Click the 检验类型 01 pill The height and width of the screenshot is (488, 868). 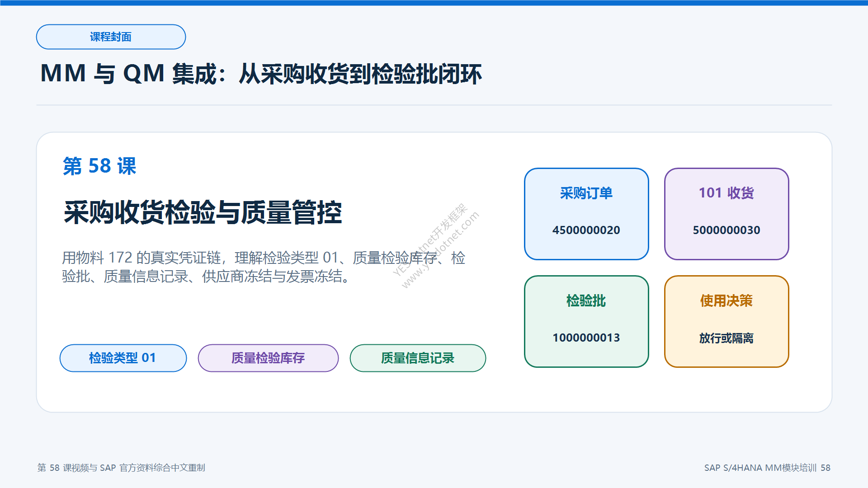pos(123,358)
